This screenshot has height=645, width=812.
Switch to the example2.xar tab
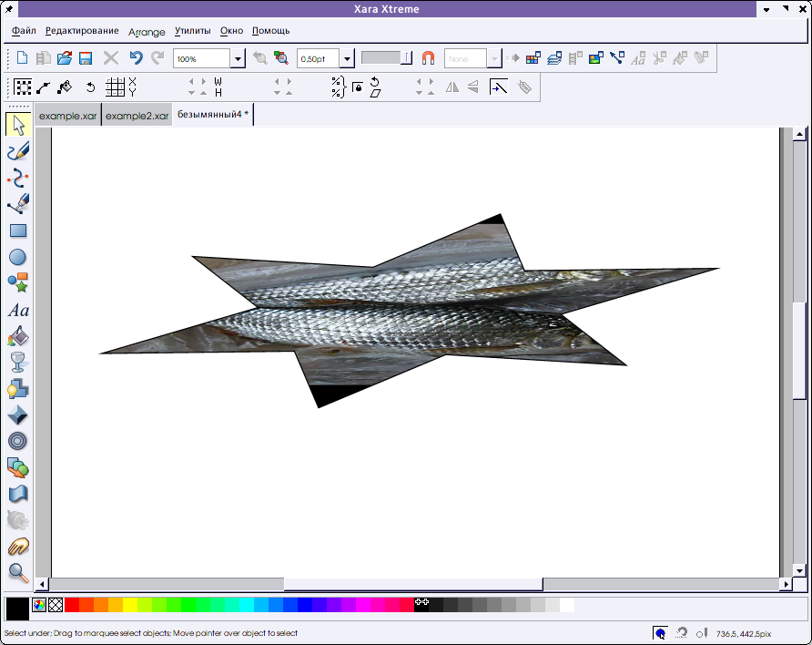pyautogui.click(x=137, y=116)
